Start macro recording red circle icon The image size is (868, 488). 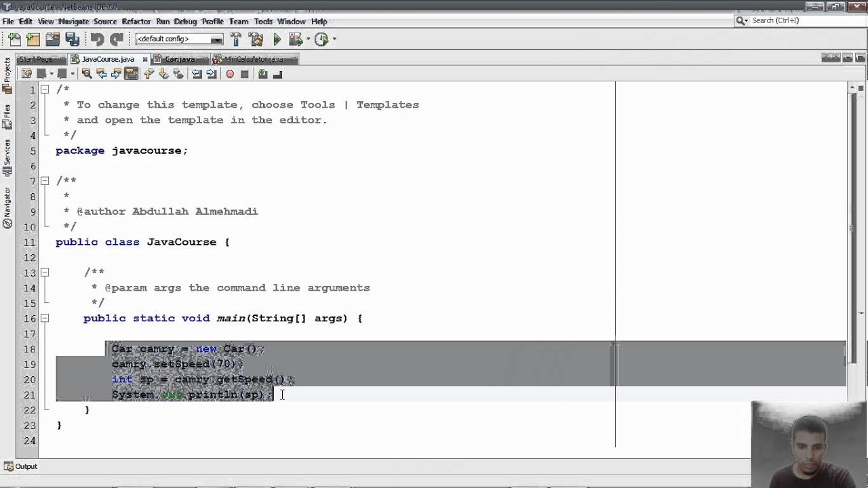pos(230,74)
